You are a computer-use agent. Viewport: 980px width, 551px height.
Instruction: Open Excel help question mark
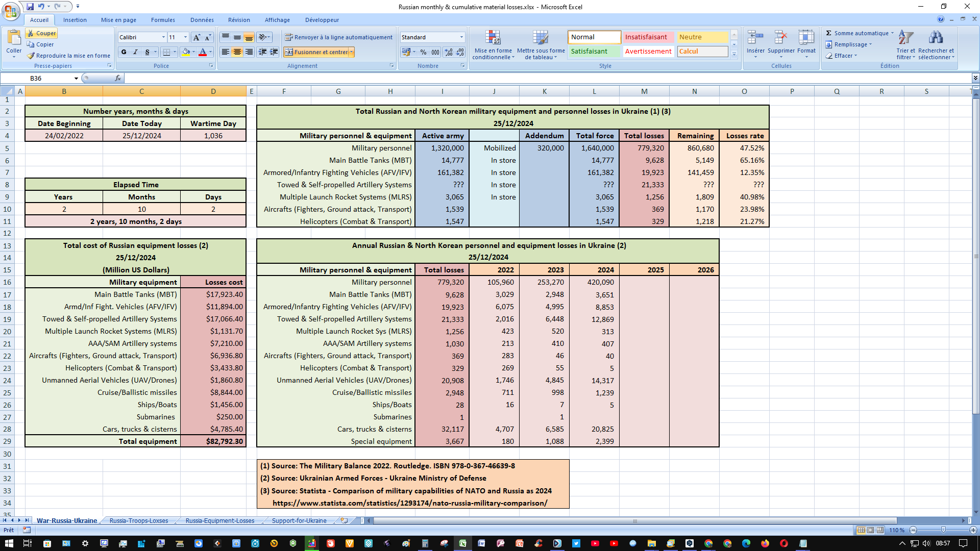click(941, 19)
